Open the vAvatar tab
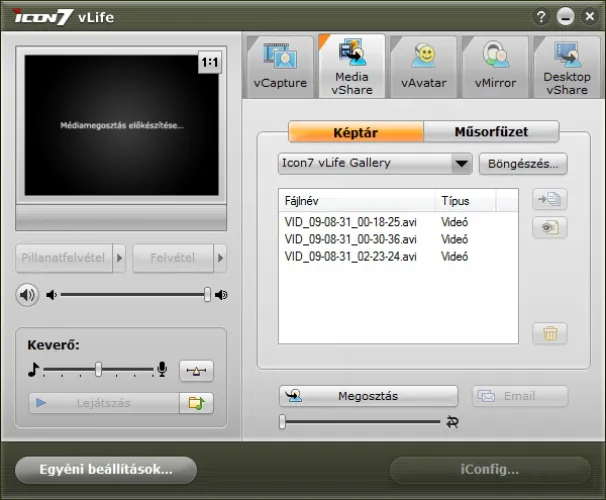Screen dimensions: 606x500 424,67
